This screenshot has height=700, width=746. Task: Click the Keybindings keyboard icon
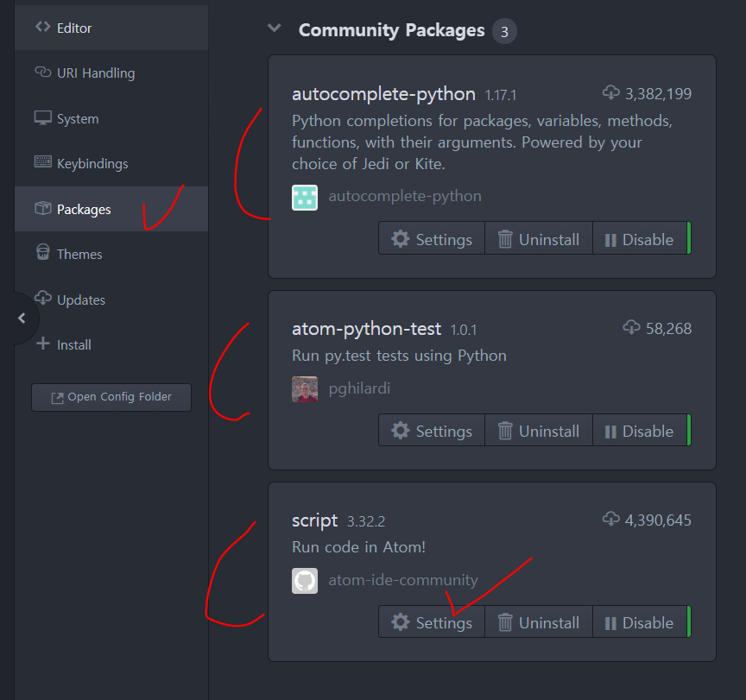pos(43,161)
